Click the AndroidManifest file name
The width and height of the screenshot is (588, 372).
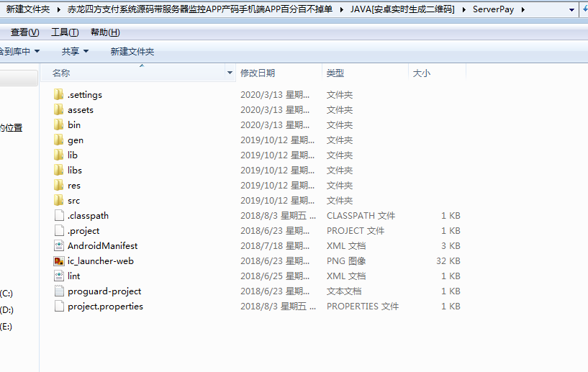tap(102, 245)
